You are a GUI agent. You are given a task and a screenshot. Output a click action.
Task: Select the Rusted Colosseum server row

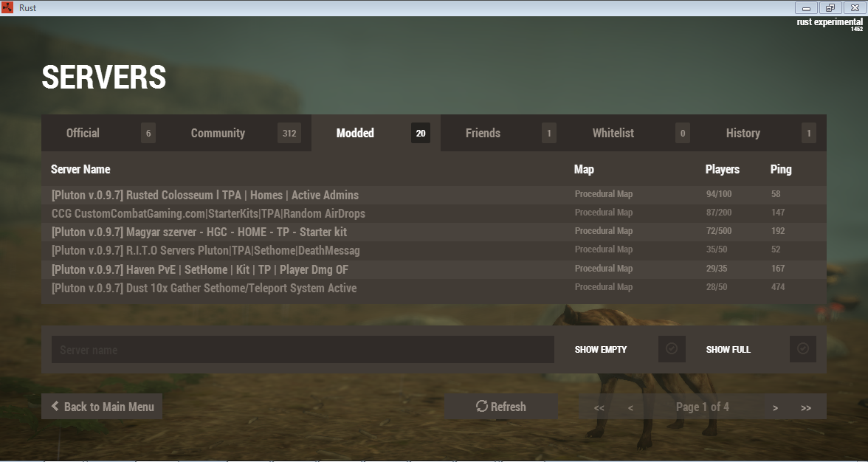(x=434, y=195)
